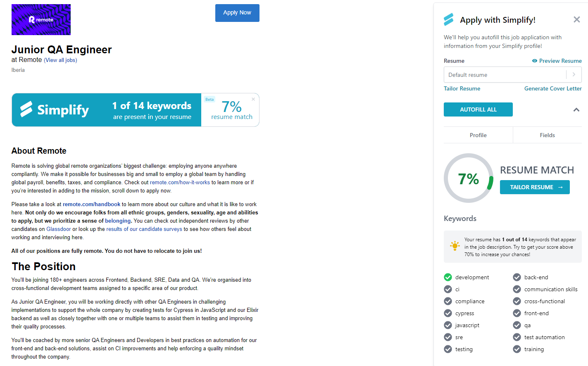
Task: Click the Simplify logo in the panel header
Action: (449, 19)
